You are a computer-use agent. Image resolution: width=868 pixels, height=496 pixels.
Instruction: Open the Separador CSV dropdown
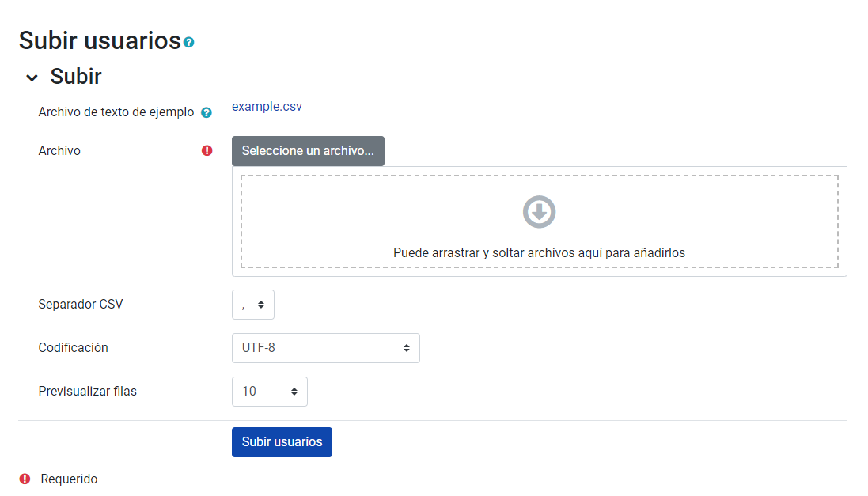[252, 305]
